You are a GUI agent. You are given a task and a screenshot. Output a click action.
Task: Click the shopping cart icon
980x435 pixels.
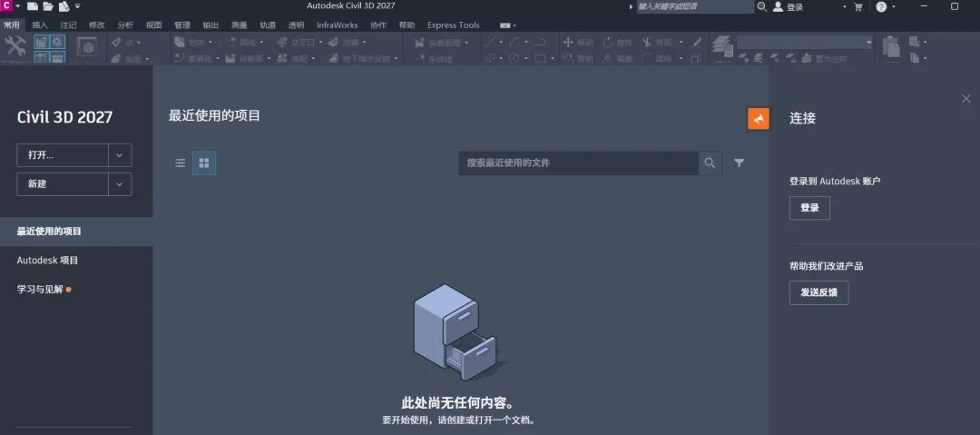(x=858, y=7)
